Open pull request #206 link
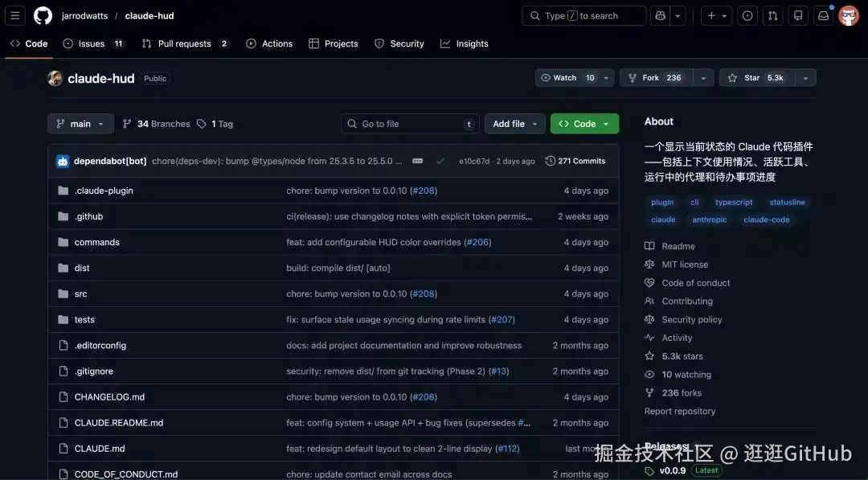Viewport: 868px width, 480px height. click(477, 242)
